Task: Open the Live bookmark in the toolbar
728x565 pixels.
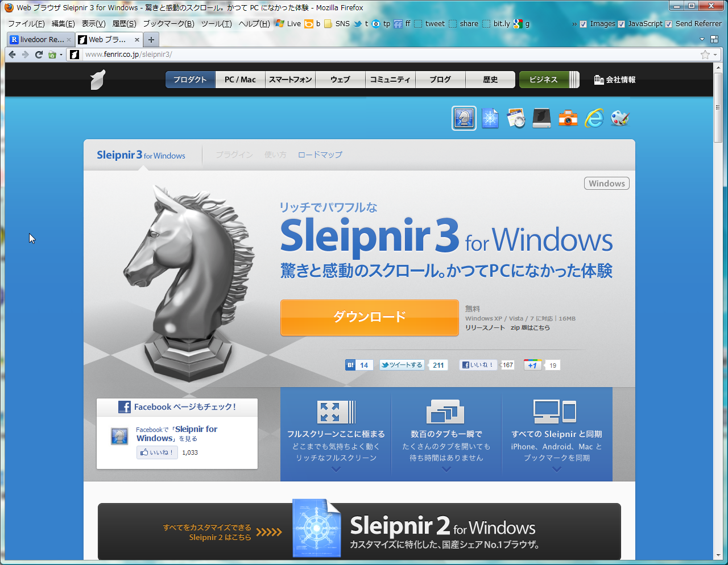Action: [x=288, y=24]
